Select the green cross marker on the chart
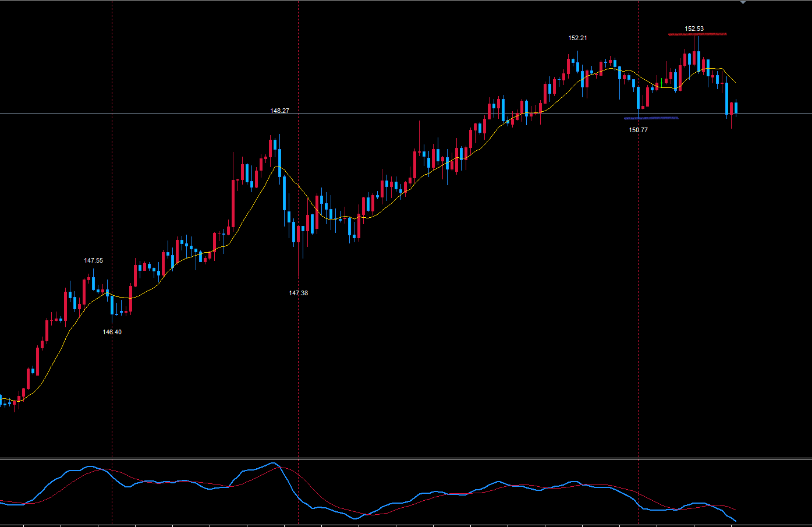This screenshot has height=527, width=812. click(x=662, y=83)
